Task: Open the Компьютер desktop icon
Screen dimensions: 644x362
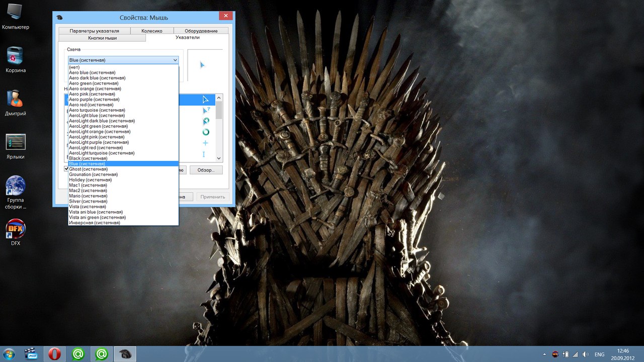Action: click(x=16, y=17)
